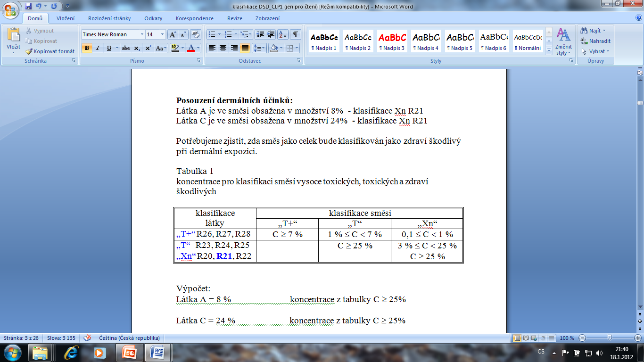Center the text alignment
Image resolution: width=644 pixels, height=362 pixels.
tap(223, 48)
